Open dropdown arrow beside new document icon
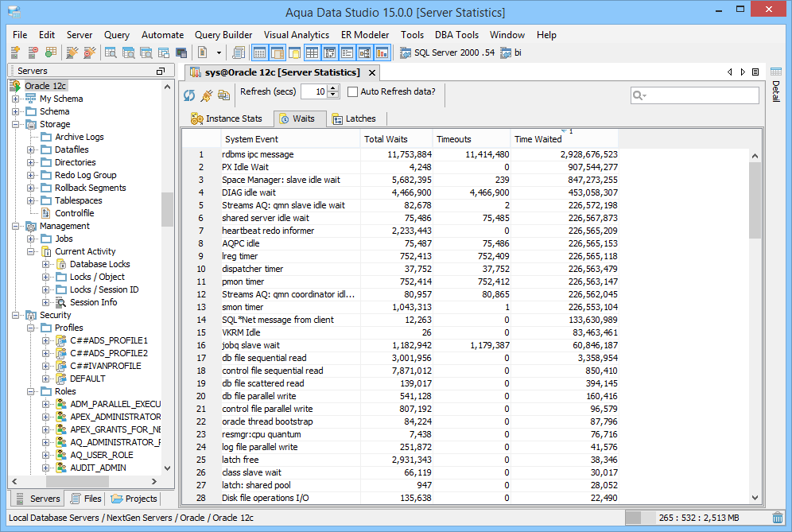This screenshot has height=532, width=792. (219, 52)
